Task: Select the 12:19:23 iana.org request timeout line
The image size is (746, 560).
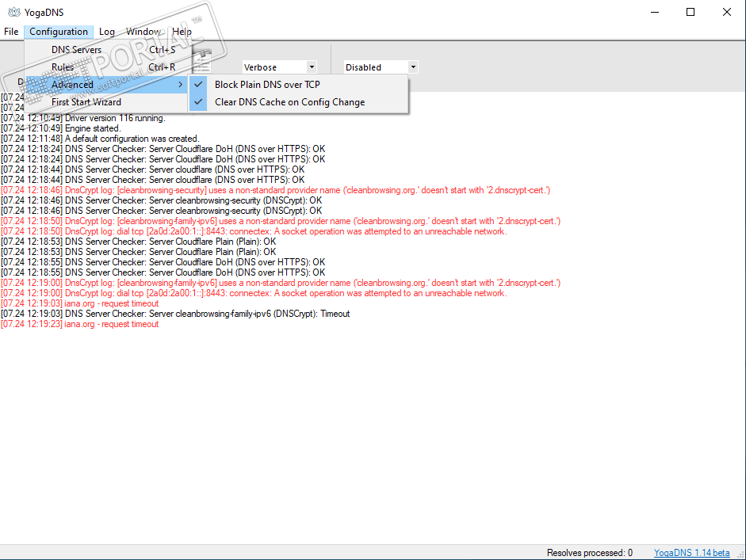Action: (x=79, y=324)
